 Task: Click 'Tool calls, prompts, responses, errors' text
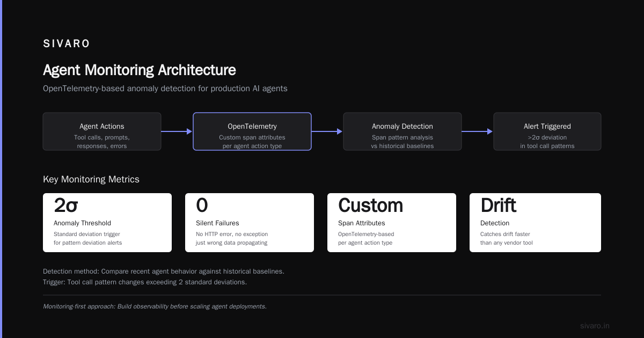coord(102,142)
